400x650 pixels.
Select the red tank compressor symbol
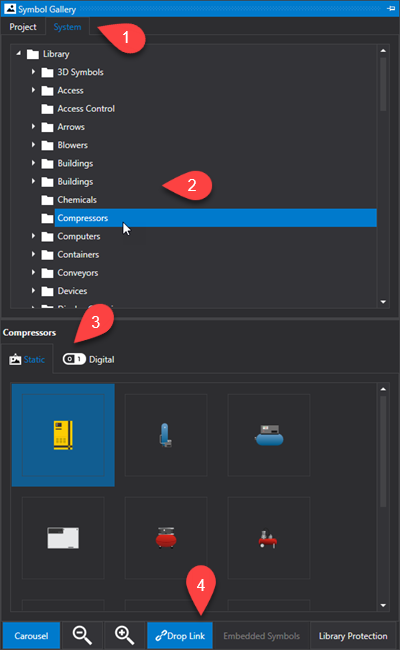pos(166,538)
